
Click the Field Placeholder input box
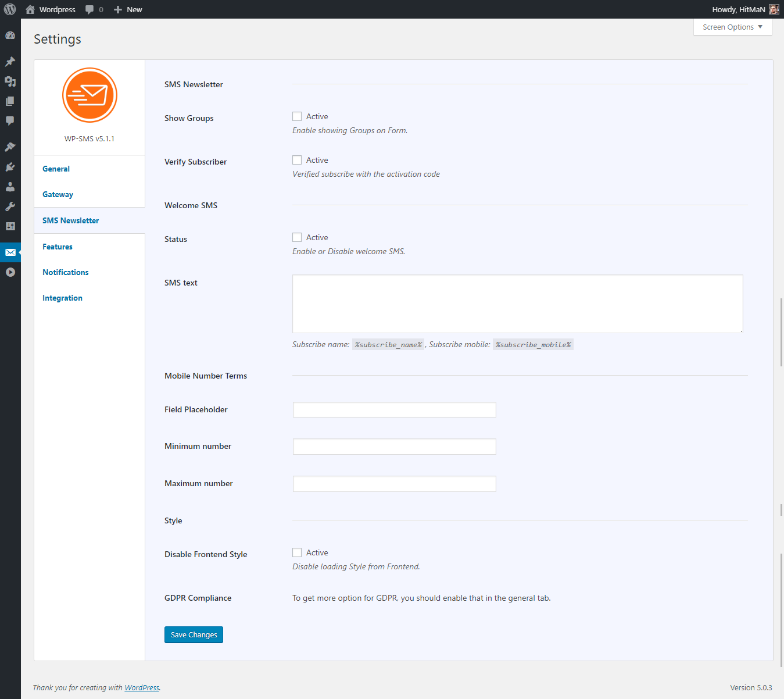click(394, 409)
